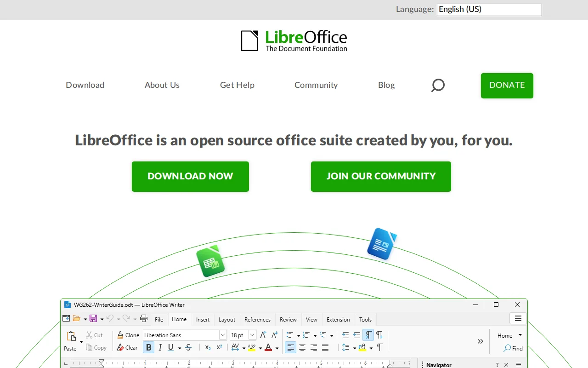This screenshot has height=368, width=588.
Task: Click the Subscript icon
Action: [x=208, y=348]
